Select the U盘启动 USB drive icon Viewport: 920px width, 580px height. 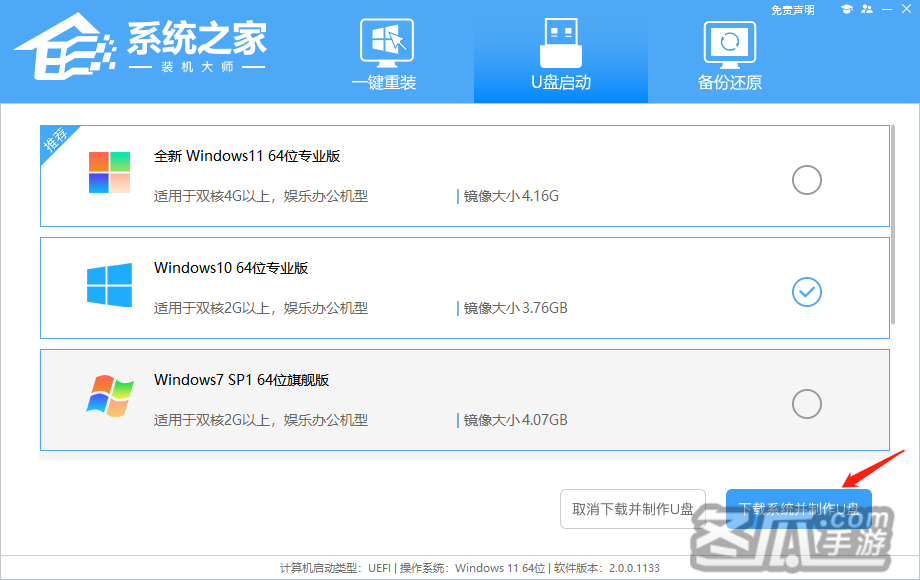tap(560, 44)
